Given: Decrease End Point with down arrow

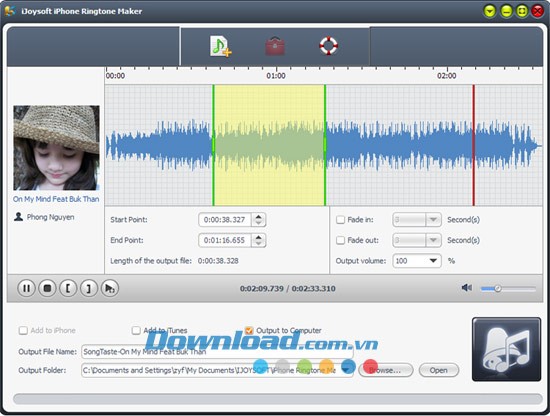Looking at the screenshot, I should coord(259,243).
